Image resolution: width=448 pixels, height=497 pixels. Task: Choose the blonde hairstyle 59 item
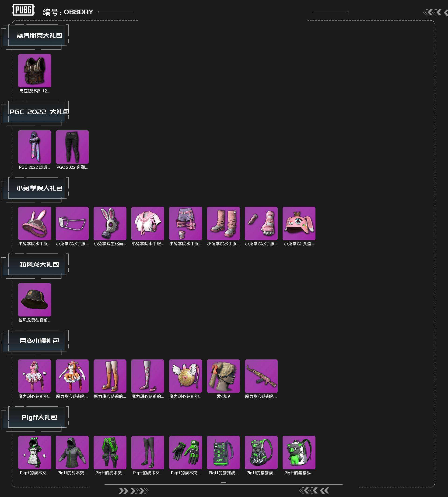pyautogui.click(x=223, y=376)
